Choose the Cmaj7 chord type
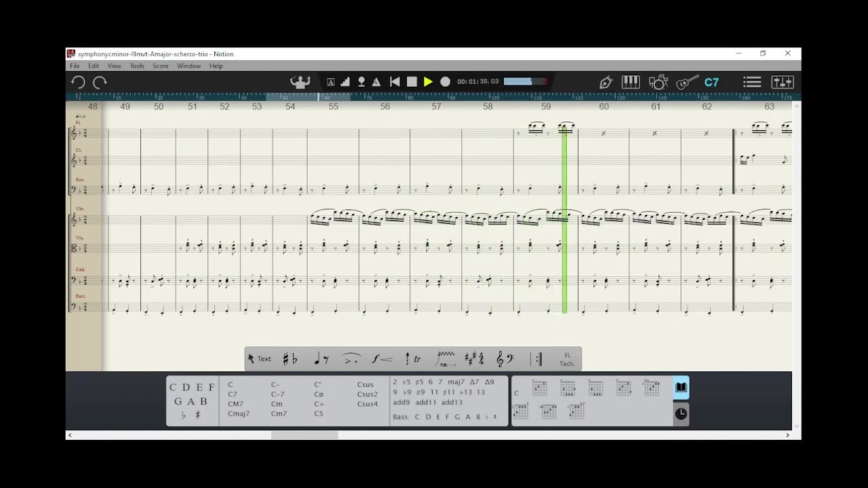 click(239, 413)
